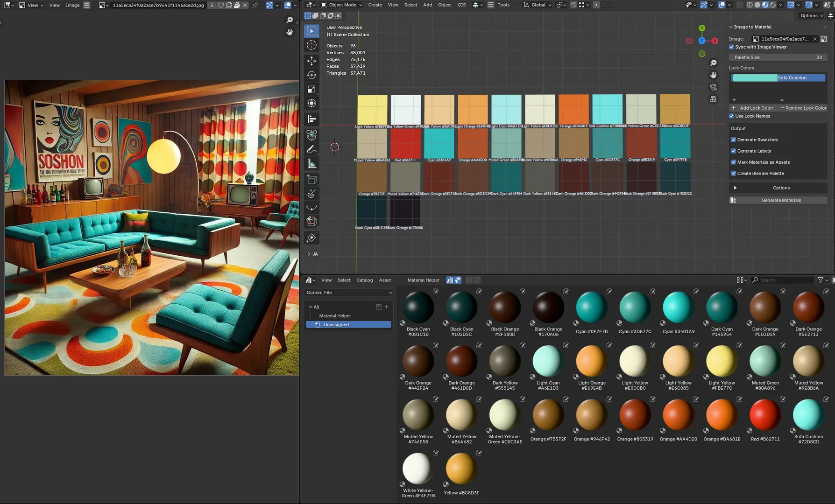Click the Sofa Cushion lock color swatch

[755, 78]
